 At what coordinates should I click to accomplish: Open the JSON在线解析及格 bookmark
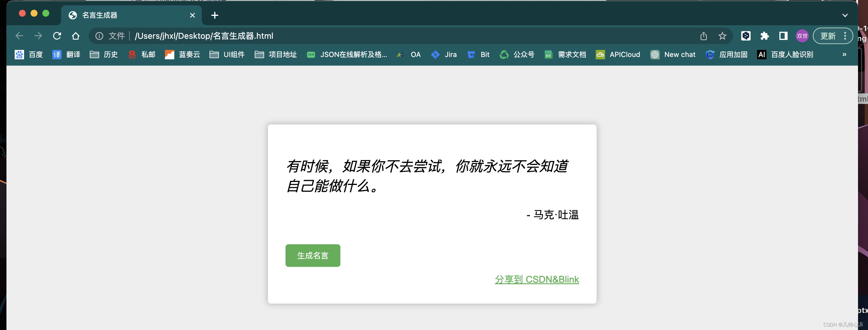coord(347,55)
